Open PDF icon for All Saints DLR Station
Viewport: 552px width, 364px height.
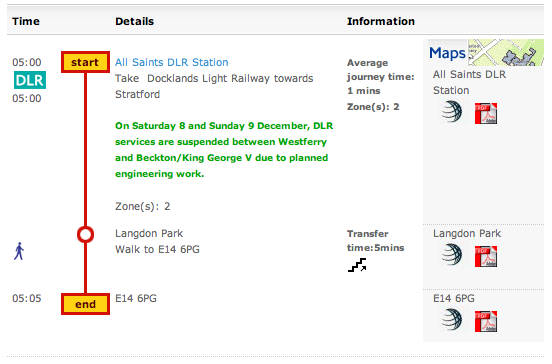pos(486,113)
